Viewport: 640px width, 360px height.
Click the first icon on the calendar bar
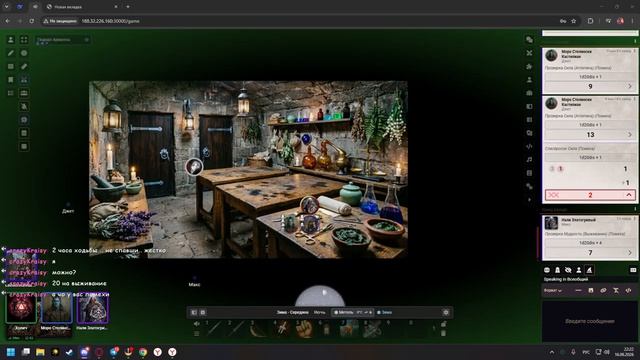(194, 312)
